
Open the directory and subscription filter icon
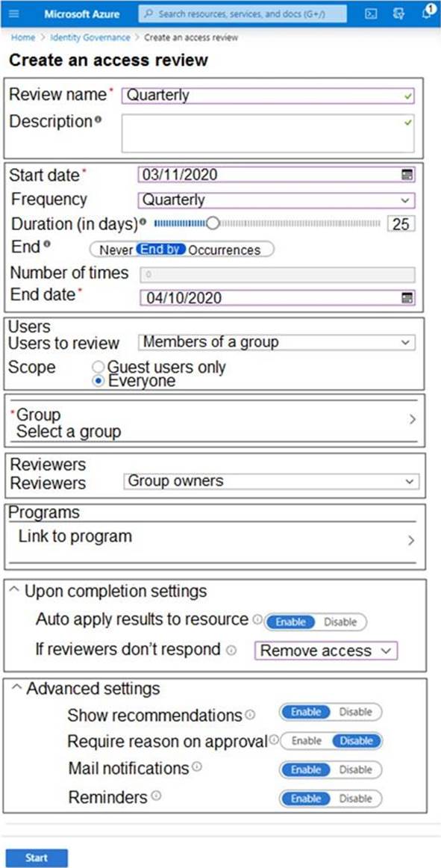coord(398,14)
